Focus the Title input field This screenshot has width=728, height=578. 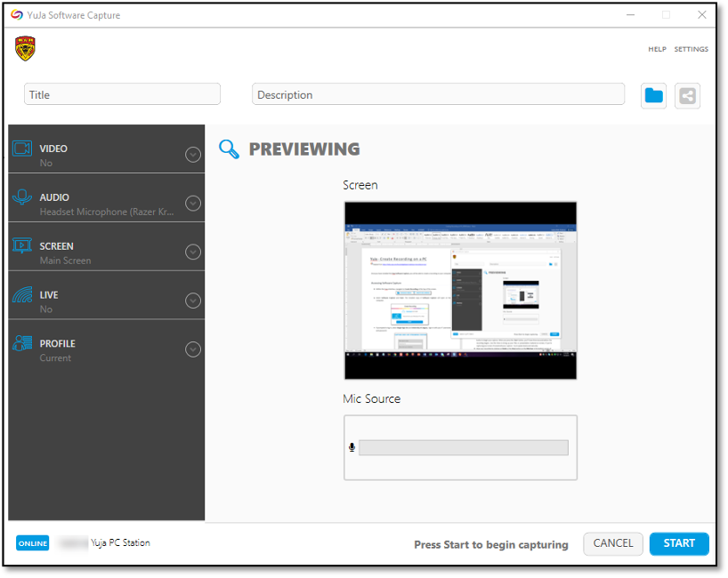tap(122, 94)
